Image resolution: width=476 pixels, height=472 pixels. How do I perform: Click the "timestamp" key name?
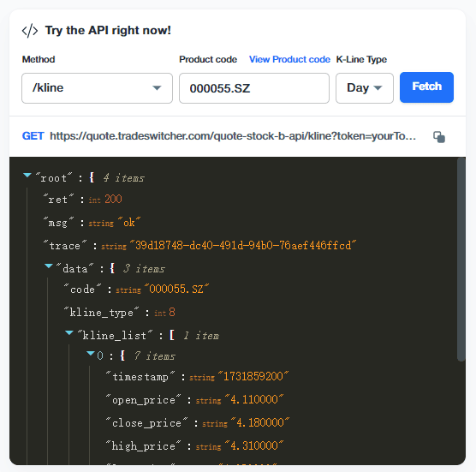coord(140,377)
